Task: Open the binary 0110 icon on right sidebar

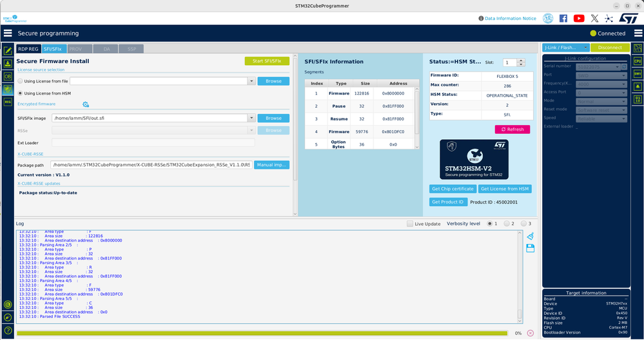Action: tap(638, 99)
